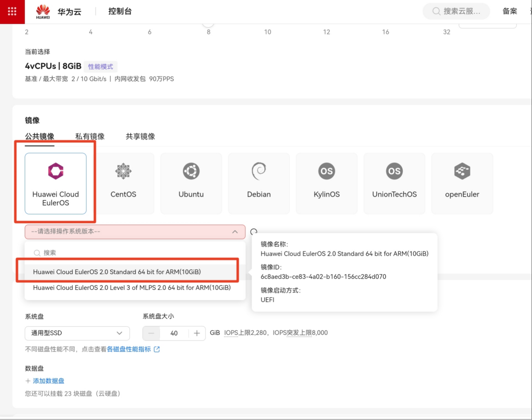This screenshot has width=532, height=420.
Task: Click the search magnifier icon in header
Action: coord(437,11)
